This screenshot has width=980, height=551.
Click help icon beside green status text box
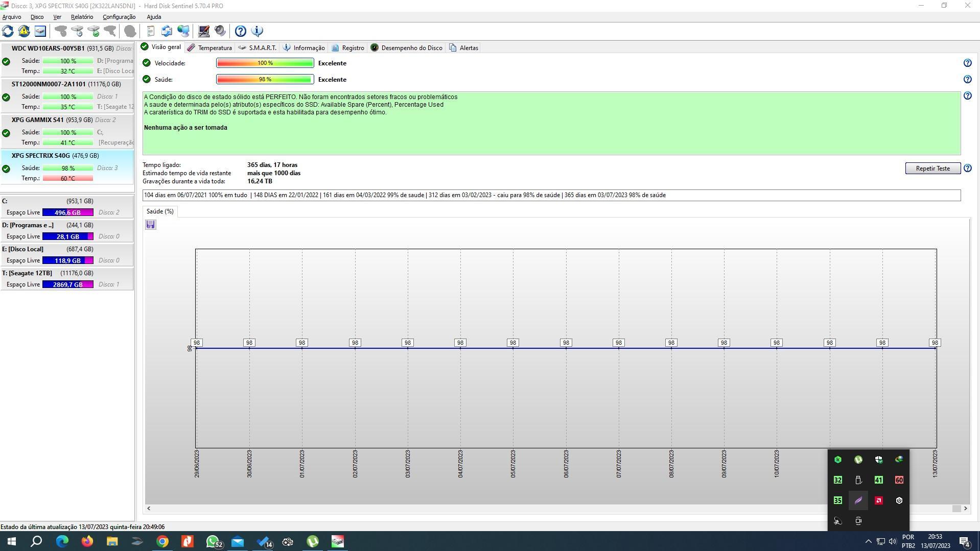pyautogui.click(x=967, y=95)
